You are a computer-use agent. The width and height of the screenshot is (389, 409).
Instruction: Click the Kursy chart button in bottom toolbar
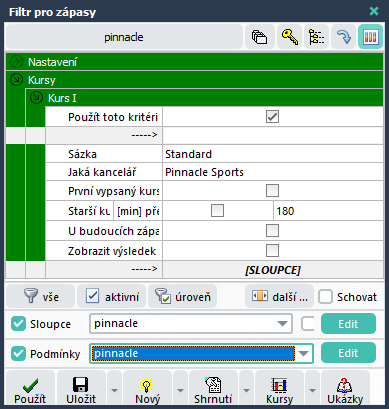click(279, 389)
